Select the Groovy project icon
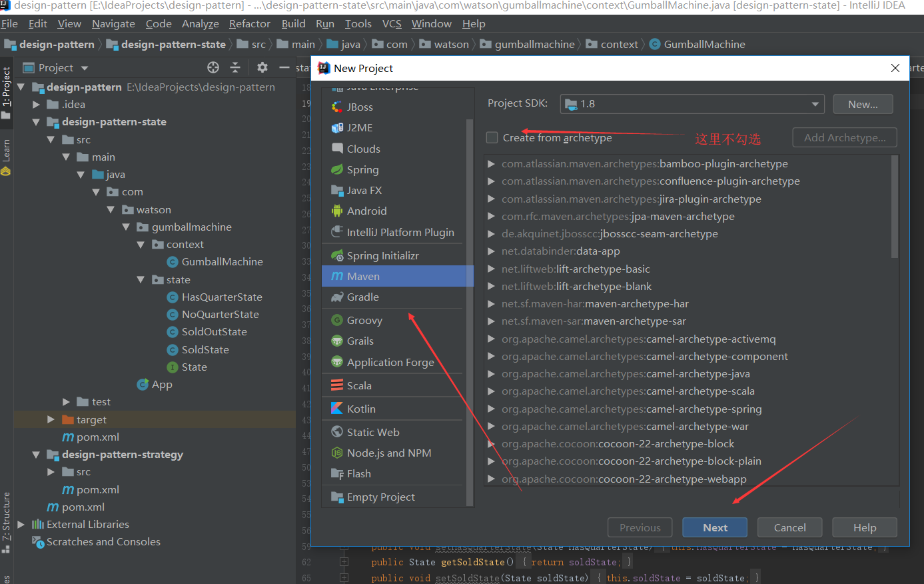924x584 pixels. pos(337,320)
